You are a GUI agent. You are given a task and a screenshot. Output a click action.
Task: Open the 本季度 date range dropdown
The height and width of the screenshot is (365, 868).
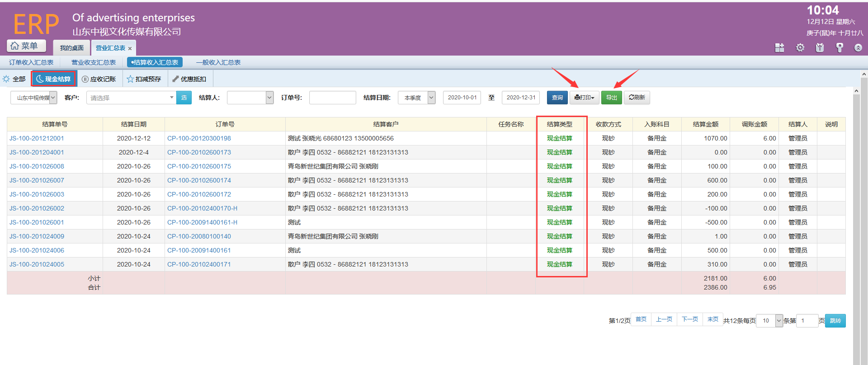(416, 98)
